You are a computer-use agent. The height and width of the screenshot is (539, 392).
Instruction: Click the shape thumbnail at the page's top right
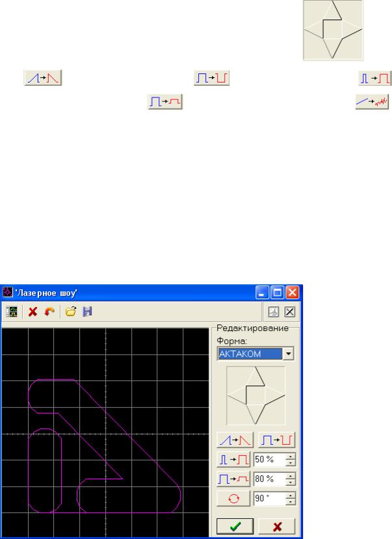tap(333, 30)
